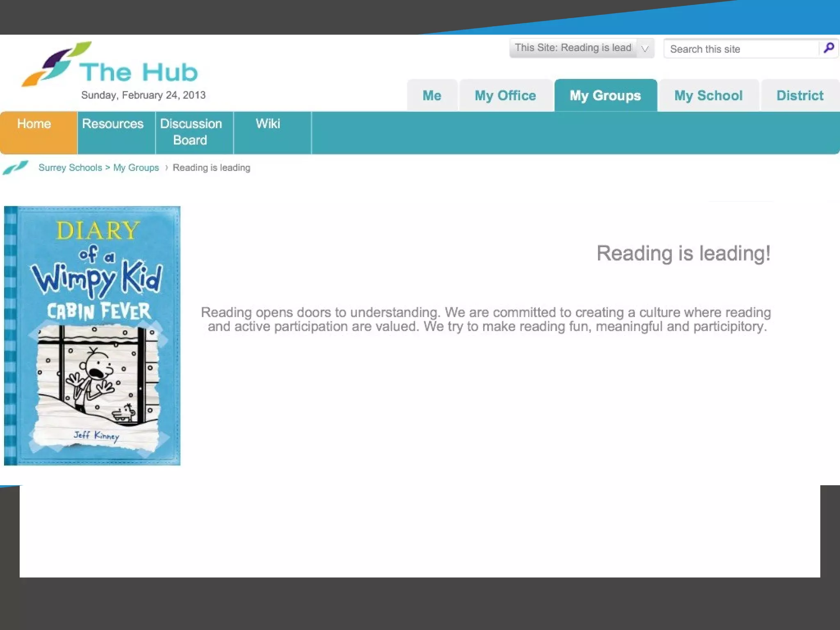Viewport: 840px width, 630px height.
Task: Follow the Surrey Schools breadcrumb link
Action: pos(70,168)
